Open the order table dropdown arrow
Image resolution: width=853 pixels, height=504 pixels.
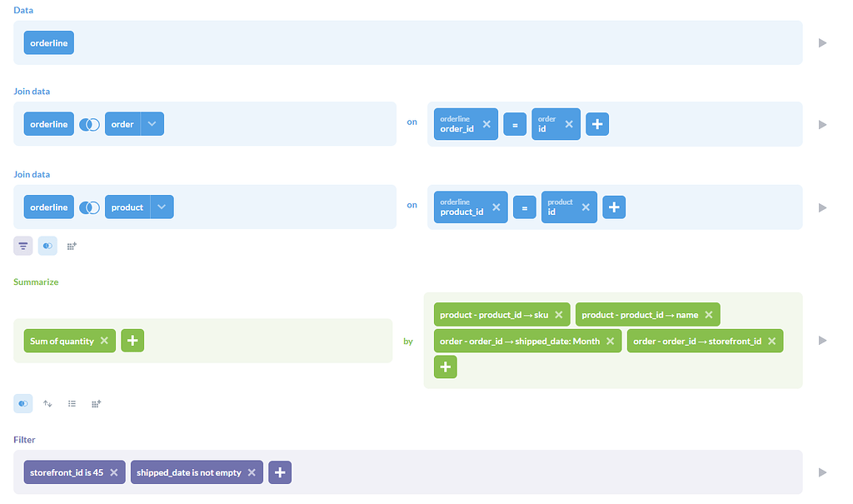(x=152, y=124)
